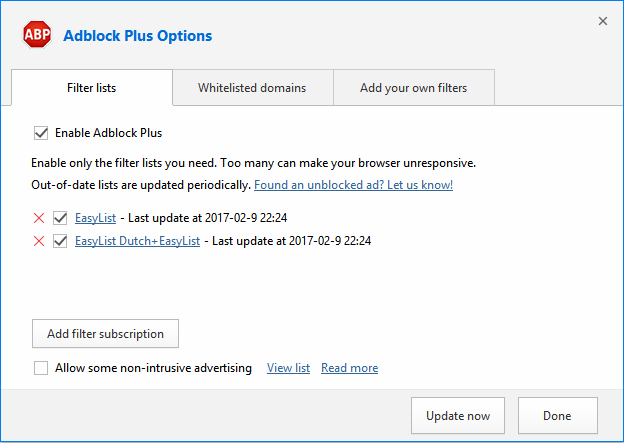This screenshot has width=624, height=443.
Task: Open the EasyList link
Action: 96,218
